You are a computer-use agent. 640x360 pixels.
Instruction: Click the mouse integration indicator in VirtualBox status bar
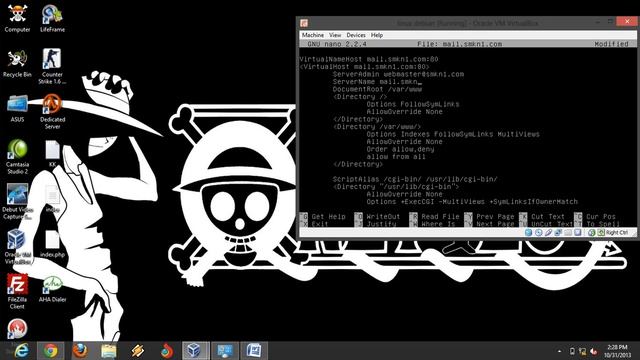click(x=591, y=233)
